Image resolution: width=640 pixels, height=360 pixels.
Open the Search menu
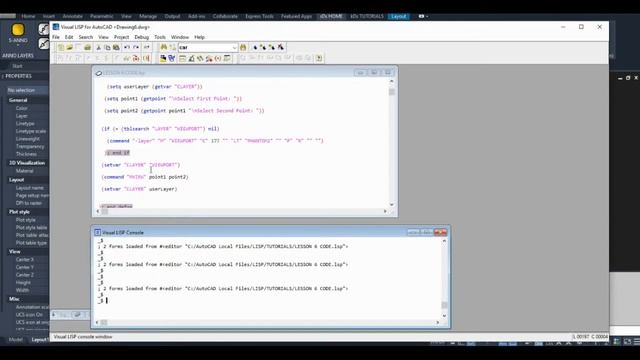click(x=86, y=37)
